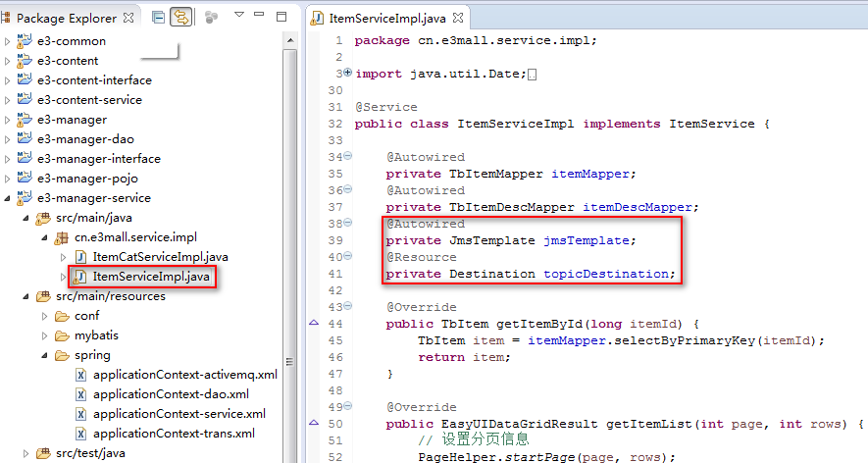Viewport: 868px width, 463px height.
Task: Click src/main/java source folder icon
Action: click(43, 218)
